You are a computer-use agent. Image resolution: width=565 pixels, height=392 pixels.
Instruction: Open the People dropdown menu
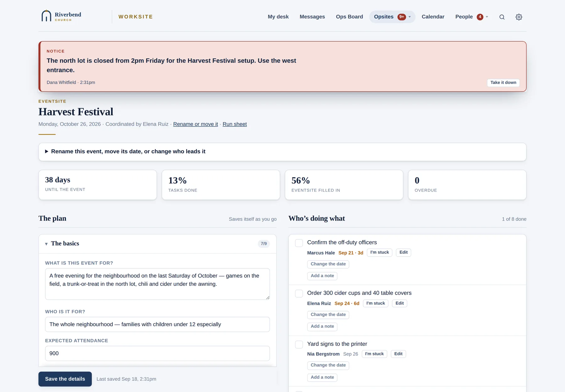click(472, 17)
